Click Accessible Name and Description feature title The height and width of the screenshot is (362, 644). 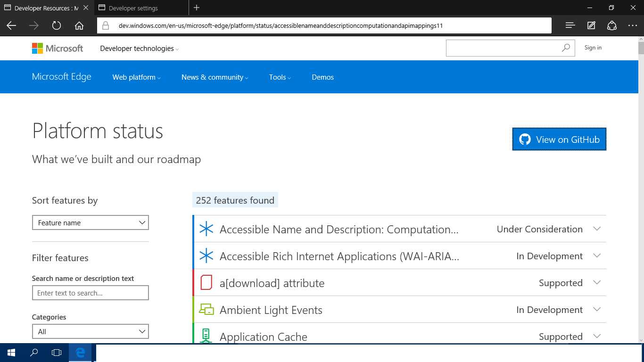tap(339, 230)
